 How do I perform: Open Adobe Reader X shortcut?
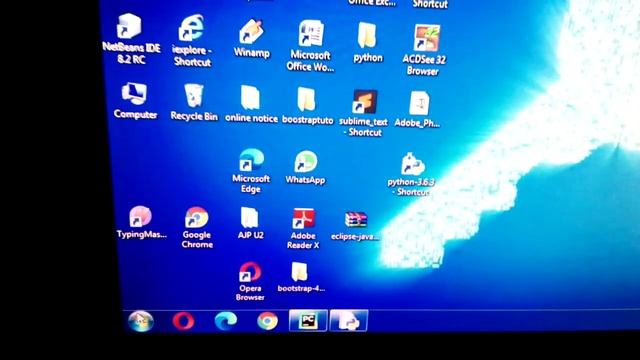point(304,219)
